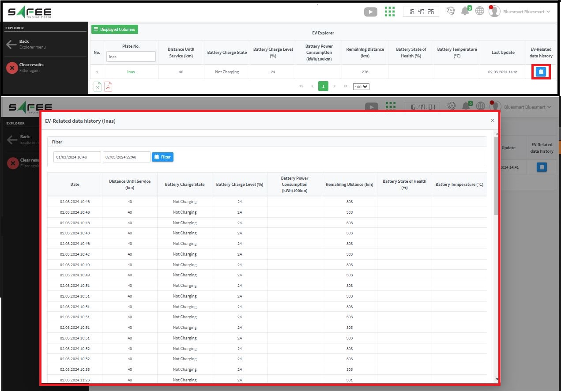Image resolution: width=561 pixels, height=392 pixels.
Task: Click the history dialog's vertical scrollbar thumb
Action: click(497, 176)
